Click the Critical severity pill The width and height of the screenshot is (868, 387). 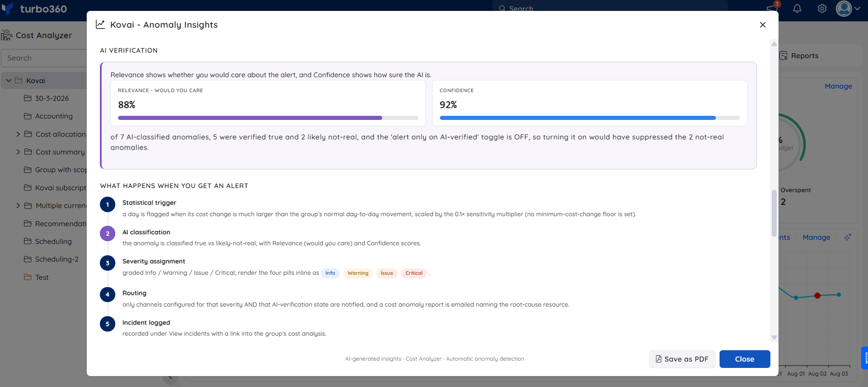coord(414,273)
